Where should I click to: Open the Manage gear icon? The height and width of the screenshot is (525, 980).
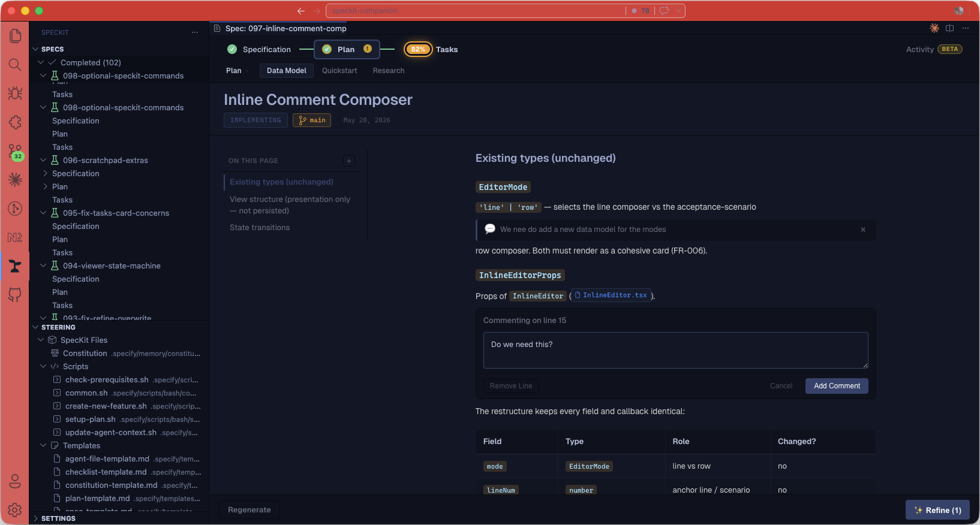click(15, 510)
